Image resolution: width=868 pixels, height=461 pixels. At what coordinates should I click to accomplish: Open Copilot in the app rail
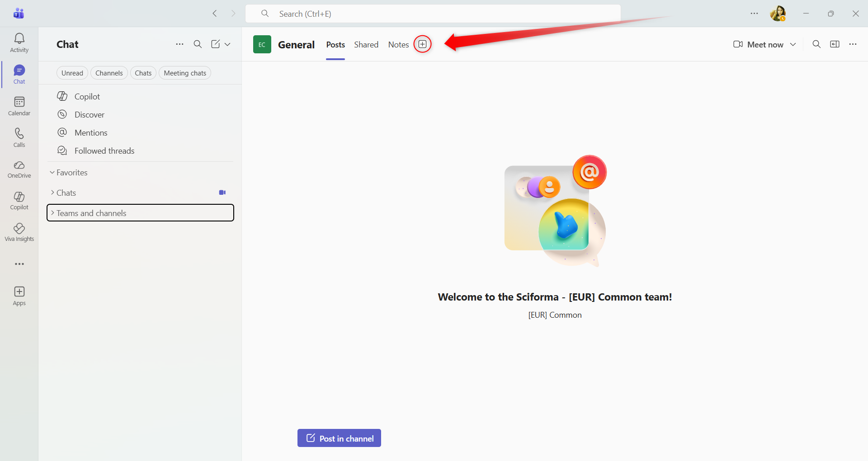coord(19,201)
